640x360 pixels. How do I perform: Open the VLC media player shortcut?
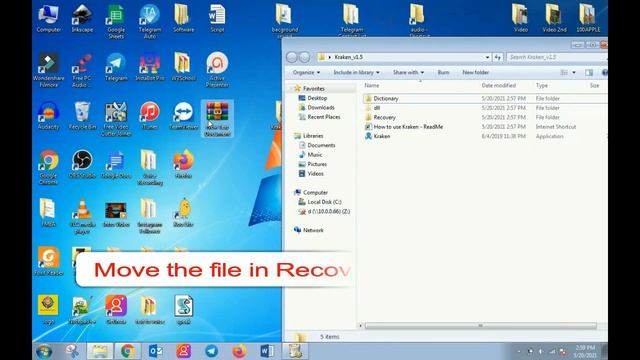pos(82,216)
